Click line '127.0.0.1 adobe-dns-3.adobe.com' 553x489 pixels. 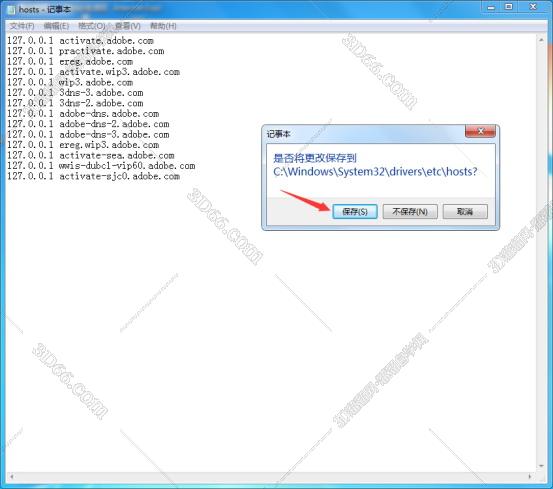[88, 135]
